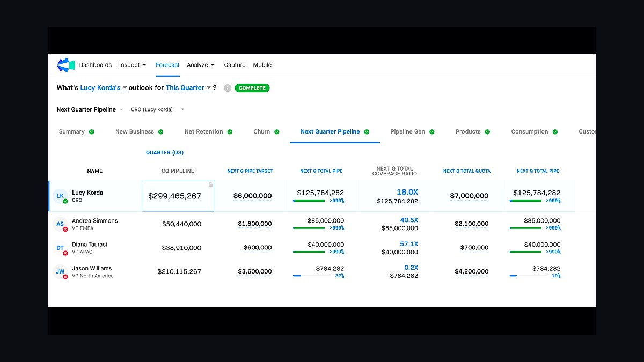Change the This Quarter period selector

pyautogui.click(x=188, y=88)
